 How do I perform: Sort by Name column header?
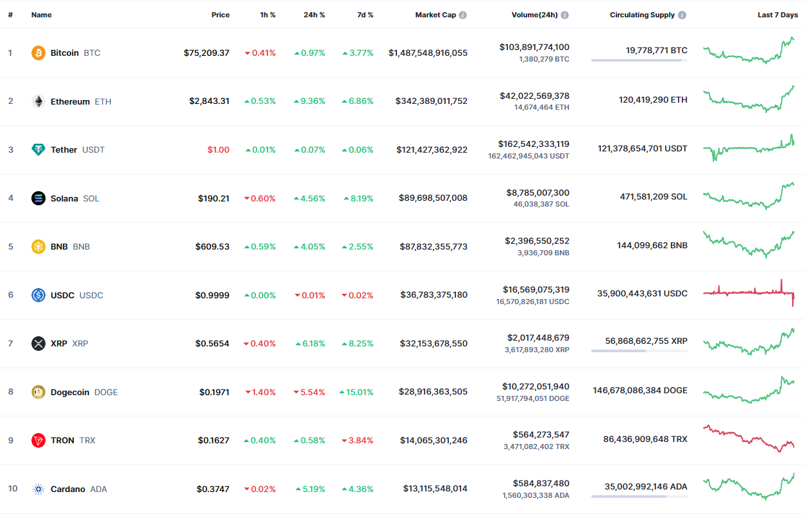[x=42, y=15]
